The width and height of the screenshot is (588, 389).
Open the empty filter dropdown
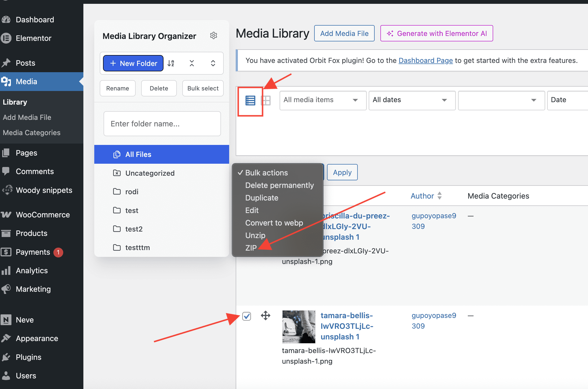(501, 100)
